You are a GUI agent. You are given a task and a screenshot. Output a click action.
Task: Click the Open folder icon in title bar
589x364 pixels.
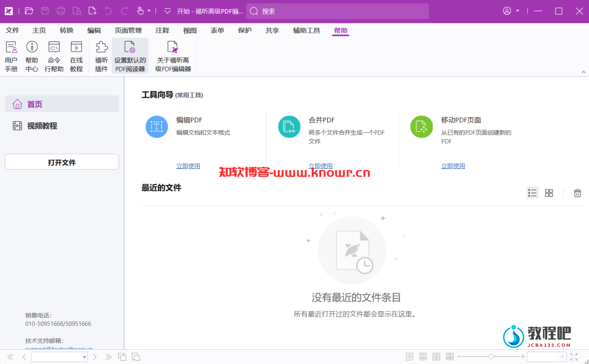tap(29, 11)
